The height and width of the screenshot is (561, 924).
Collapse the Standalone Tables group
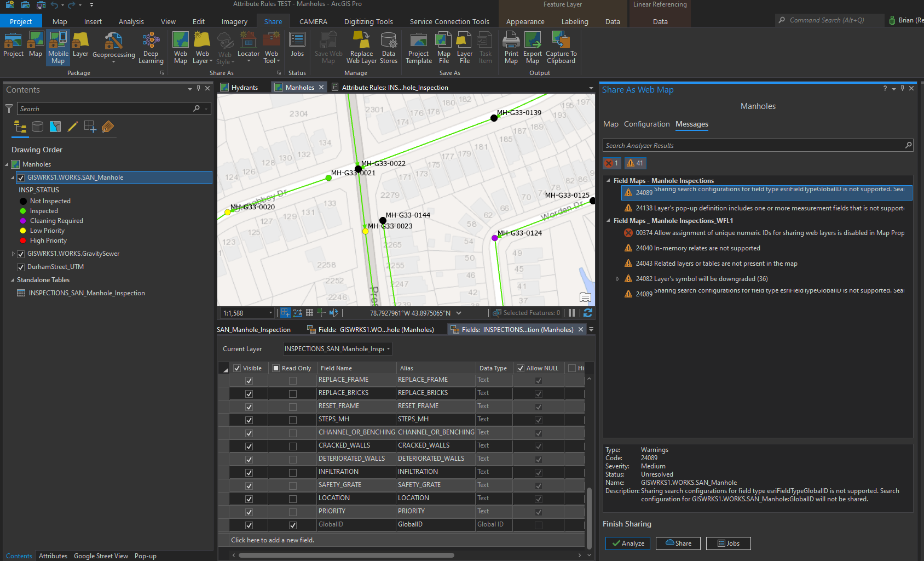click(x=13, y=280)
